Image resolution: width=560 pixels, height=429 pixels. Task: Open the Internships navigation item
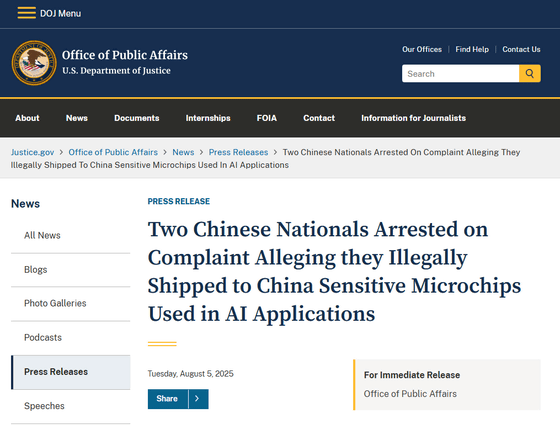(208, 118)
